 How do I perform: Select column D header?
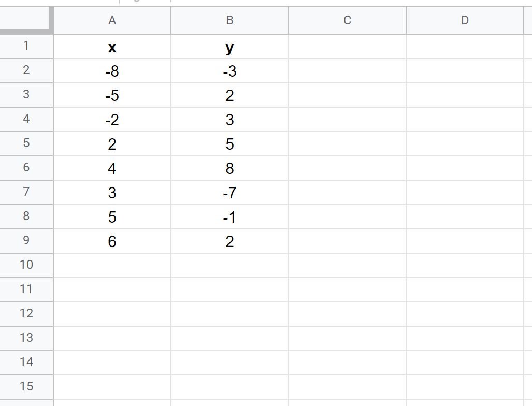tap(465, 20)
